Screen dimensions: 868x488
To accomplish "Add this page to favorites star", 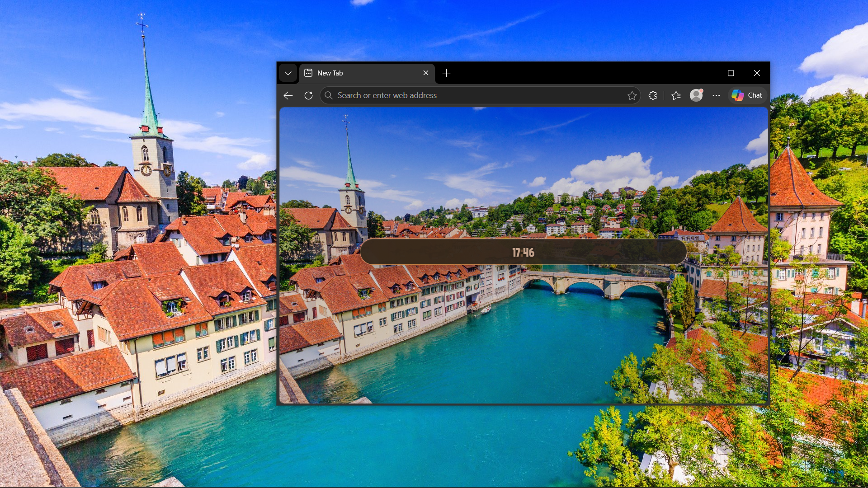I will point(632,95).
